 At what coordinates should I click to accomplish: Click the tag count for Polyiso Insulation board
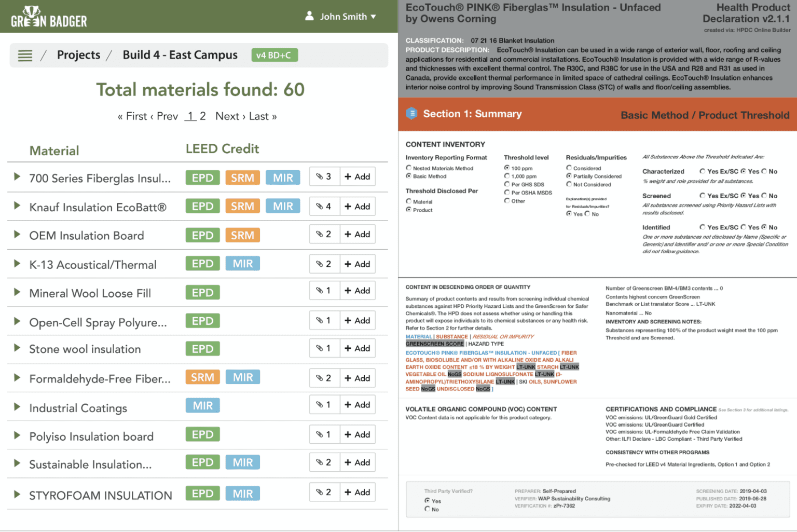(324, 434)
